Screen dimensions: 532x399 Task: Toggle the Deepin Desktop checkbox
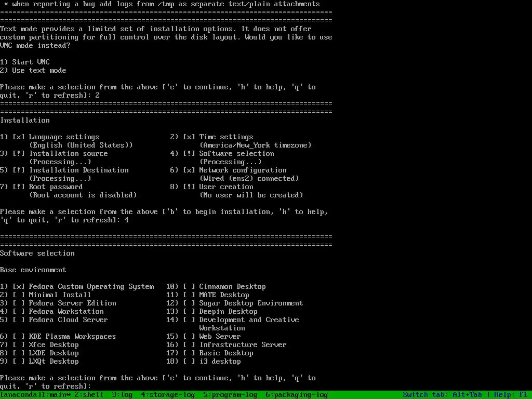[189, 312]
